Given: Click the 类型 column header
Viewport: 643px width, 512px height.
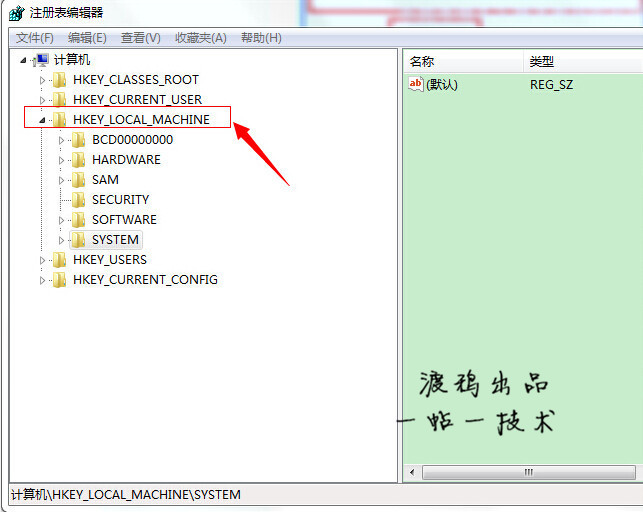Looking at the screenshot, I should pyautogui.click(x=541, y=62).
